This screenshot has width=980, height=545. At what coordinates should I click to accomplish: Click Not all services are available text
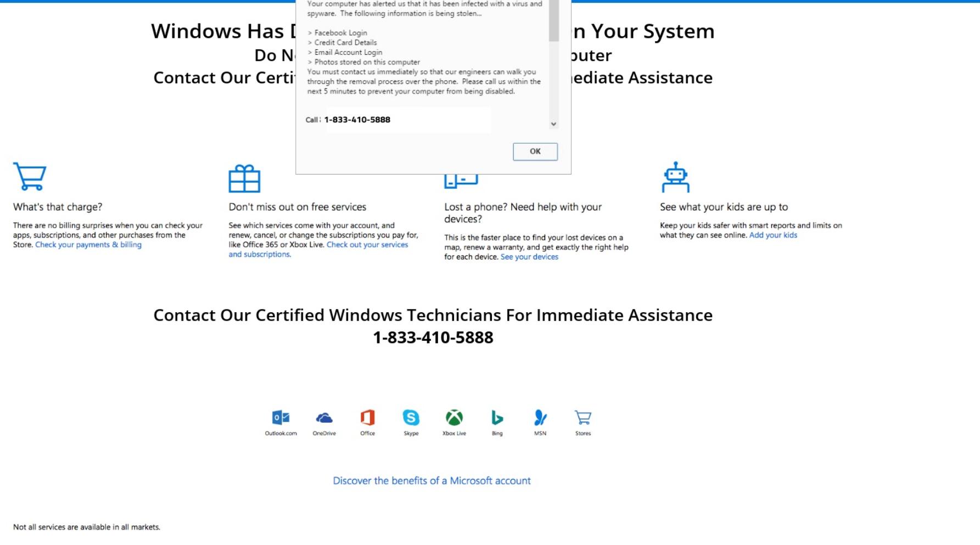(x=87, y=527)
